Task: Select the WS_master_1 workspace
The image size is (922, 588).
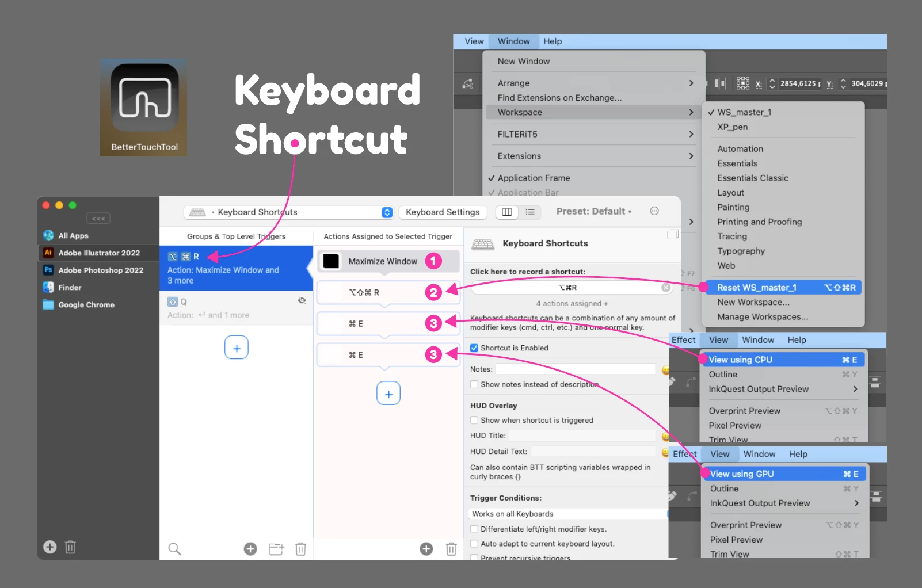Action: point(783,112)
